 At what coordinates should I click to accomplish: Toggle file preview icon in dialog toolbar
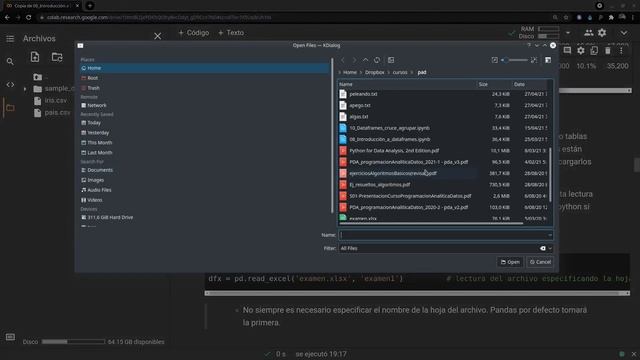(391, 60)
